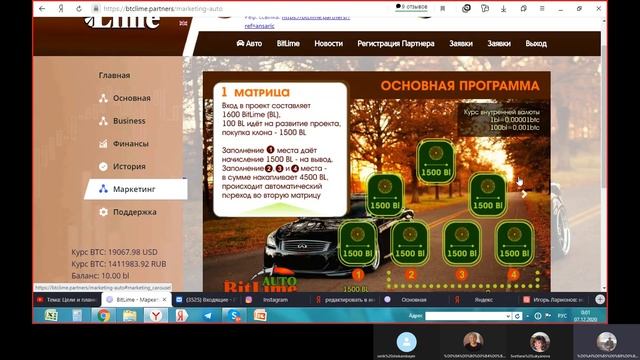Screen dimensions: 640x360
Task: Advance the carousel with the right arrow
Action: [x=524, y=195]
